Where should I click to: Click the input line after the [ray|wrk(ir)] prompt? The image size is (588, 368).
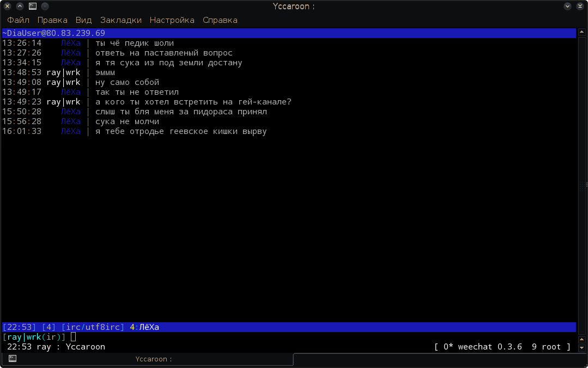[x=218, y=337]
